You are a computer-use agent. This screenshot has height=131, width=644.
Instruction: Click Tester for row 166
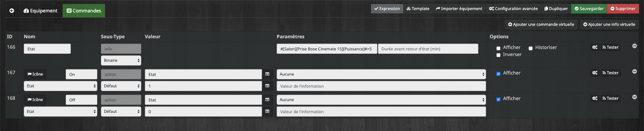click(x=610, y=47)
